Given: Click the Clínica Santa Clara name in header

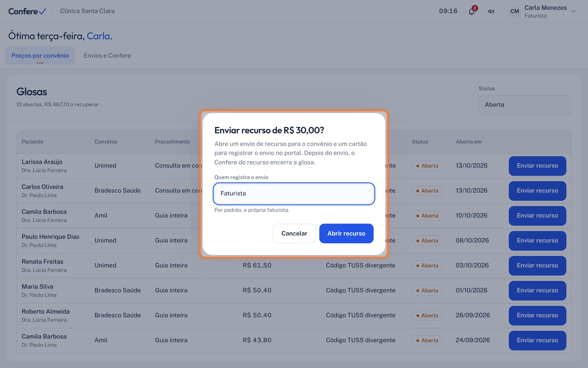Looking at the screenshot, I should tap(87, 11).
